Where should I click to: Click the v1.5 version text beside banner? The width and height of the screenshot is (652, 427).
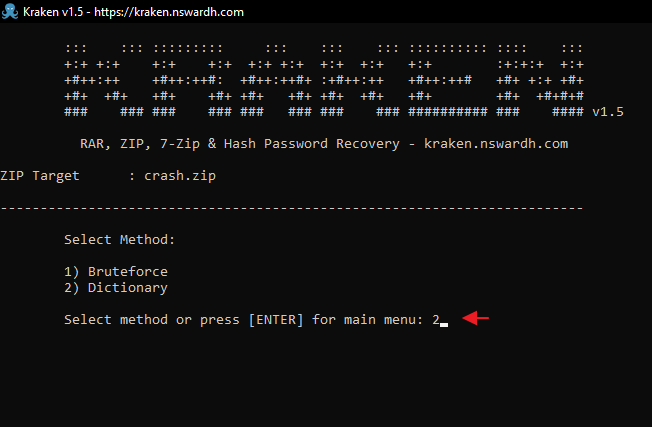(x=608, y=112)
